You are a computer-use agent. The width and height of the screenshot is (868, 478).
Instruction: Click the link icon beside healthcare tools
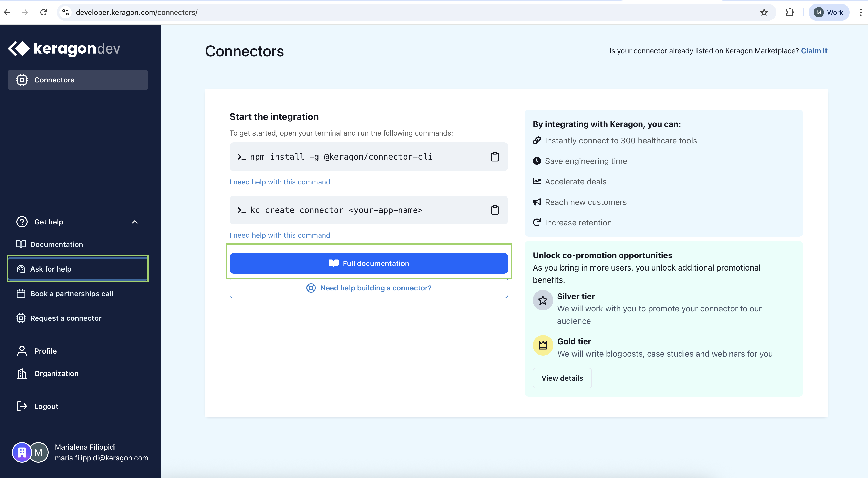click(537, 141)
